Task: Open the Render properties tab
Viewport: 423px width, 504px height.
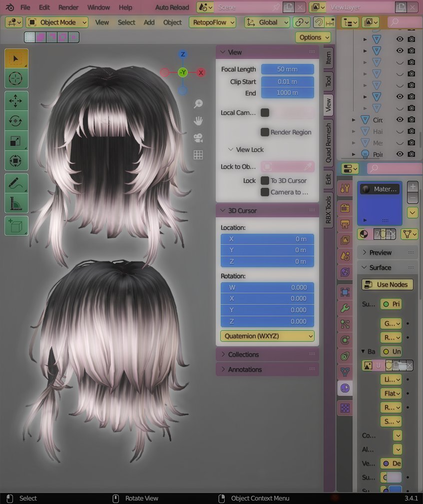Action: point(345,208)
